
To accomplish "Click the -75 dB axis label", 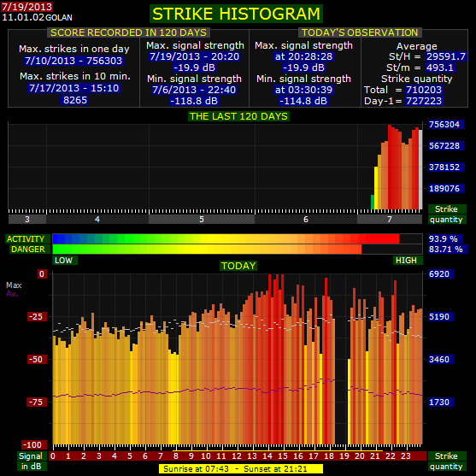I will [37, 403].
